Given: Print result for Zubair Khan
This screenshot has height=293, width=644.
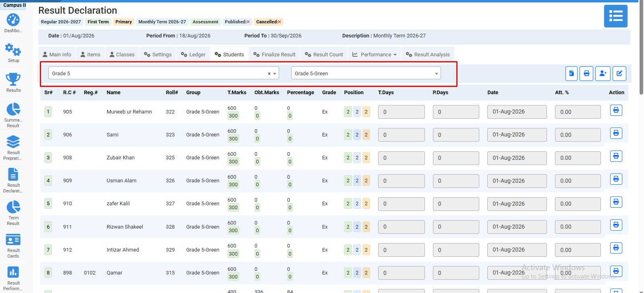Looking at the screenshot, I should click(616, 156).
